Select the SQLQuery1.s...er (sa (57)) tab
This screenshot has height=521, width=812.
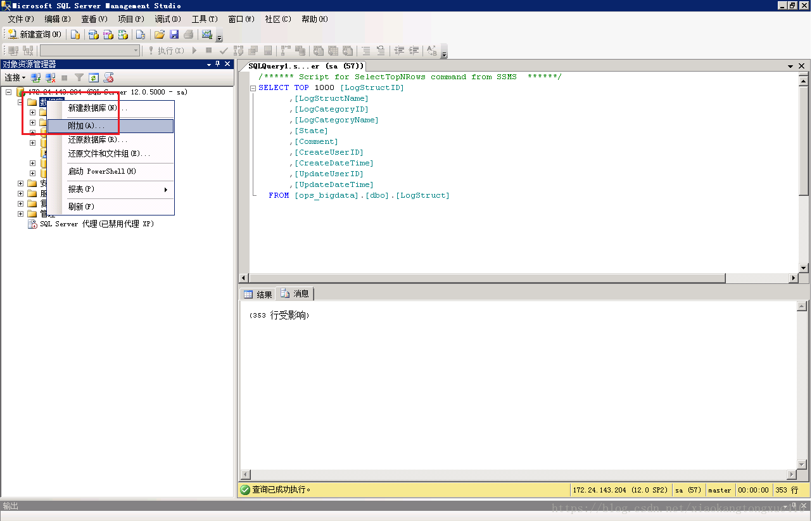pos(306,66)
